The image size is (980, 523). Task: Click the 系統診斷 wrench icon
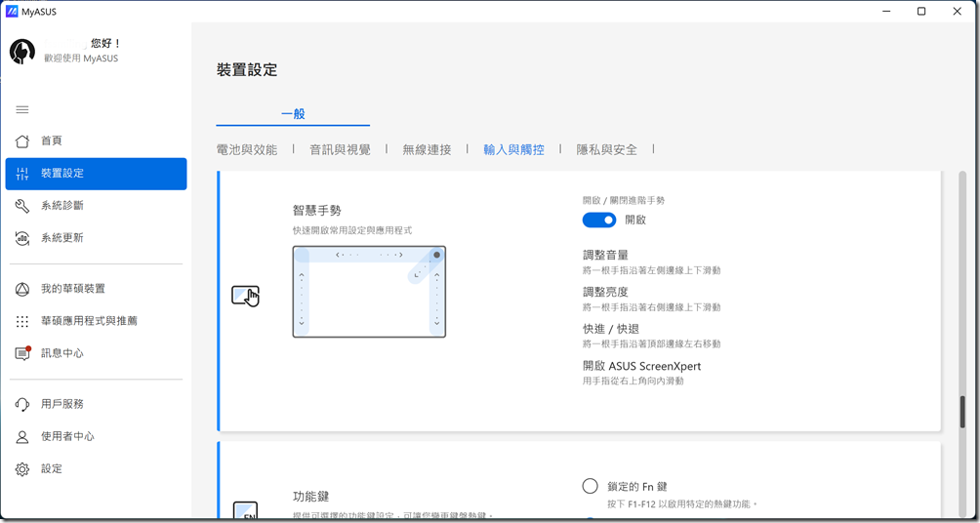pyautogui.click(x=22, y=206)
